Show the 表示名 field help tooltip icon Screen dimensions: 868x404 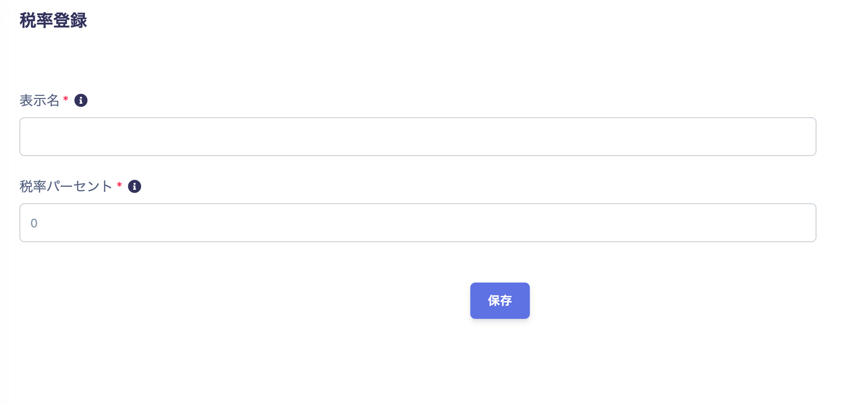pyautogui.click(x=81, y=100)
